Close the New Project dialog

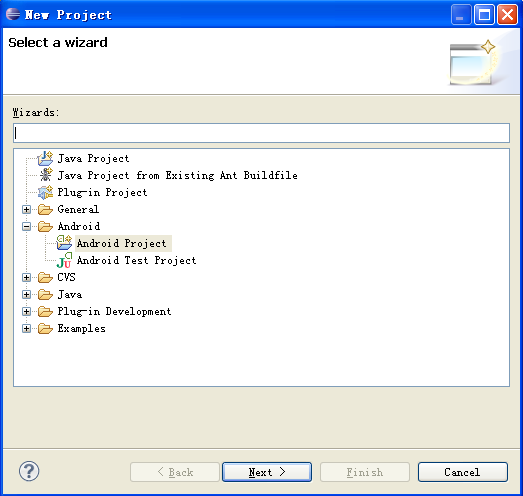pyautogui.click(x=507, y=14)
